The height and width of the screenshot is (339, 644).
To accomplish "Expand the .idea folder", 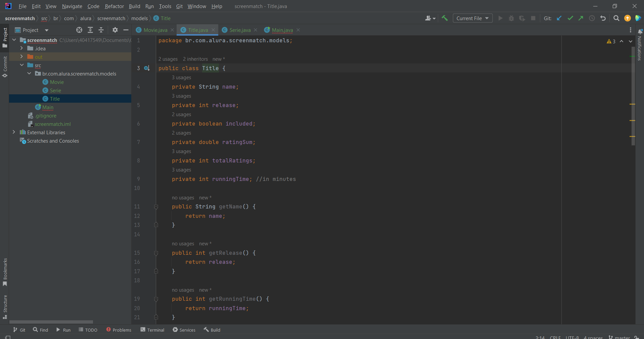I will tap(21, 48).
